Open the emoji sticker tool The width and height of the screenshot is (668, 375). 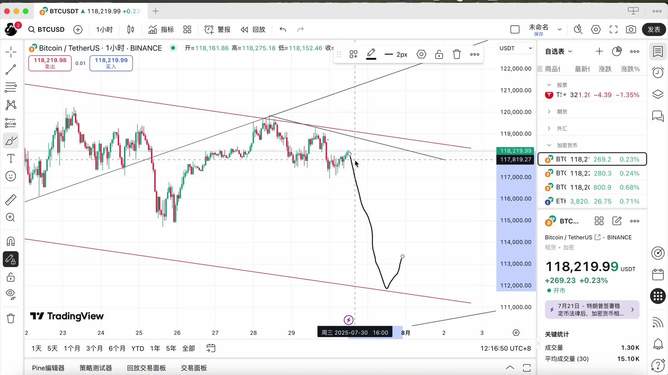pos(11,176)
